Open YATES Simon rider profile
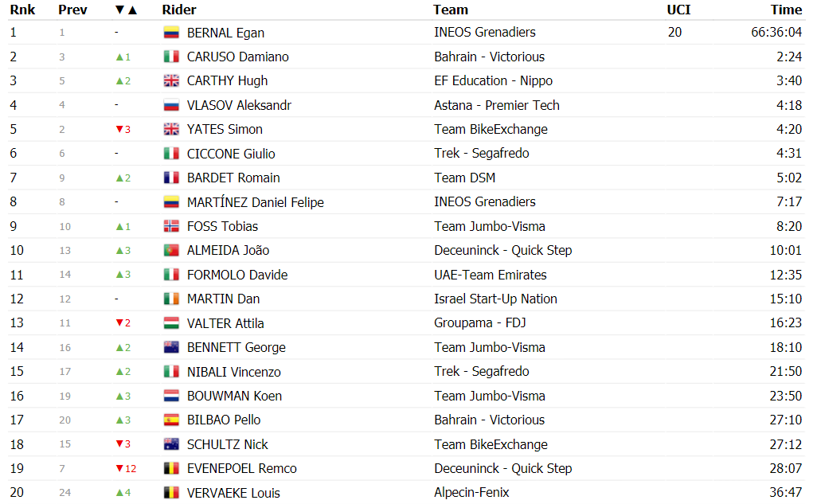The image size is (813, 504). [225, 129]
